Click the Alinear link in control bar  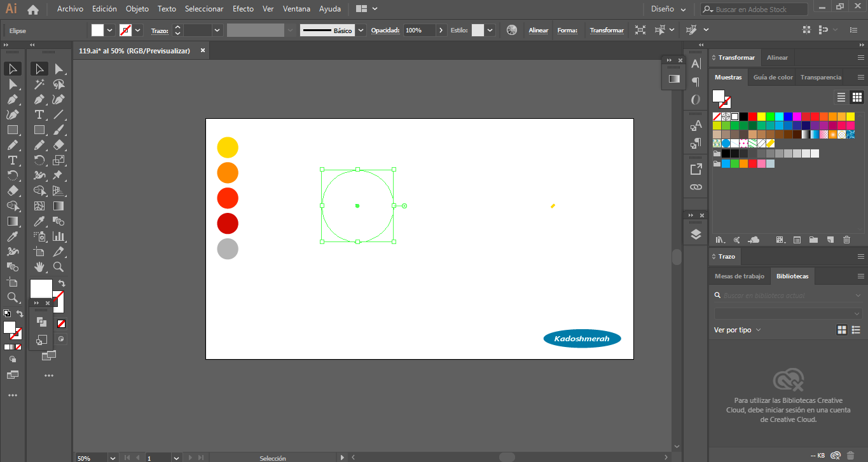(539, 31)
